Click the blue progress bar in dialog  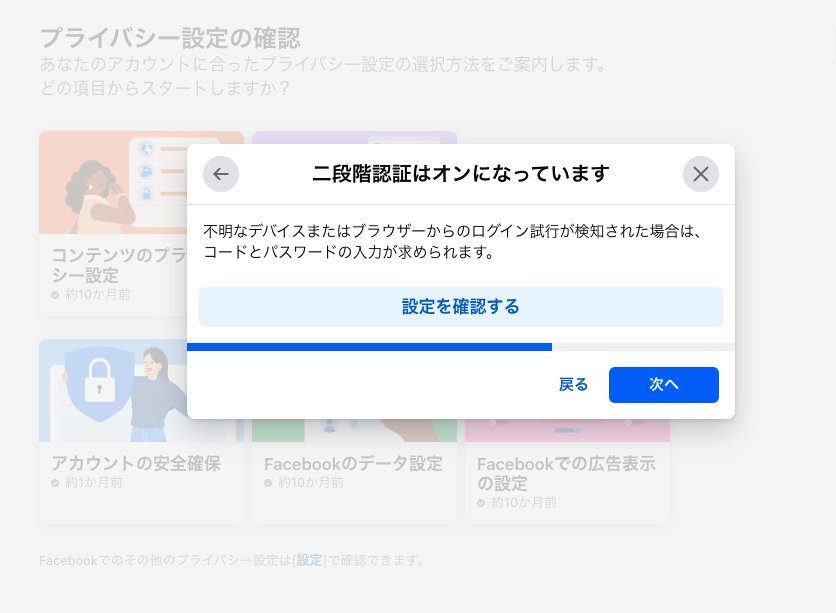[x=369, y=347]
